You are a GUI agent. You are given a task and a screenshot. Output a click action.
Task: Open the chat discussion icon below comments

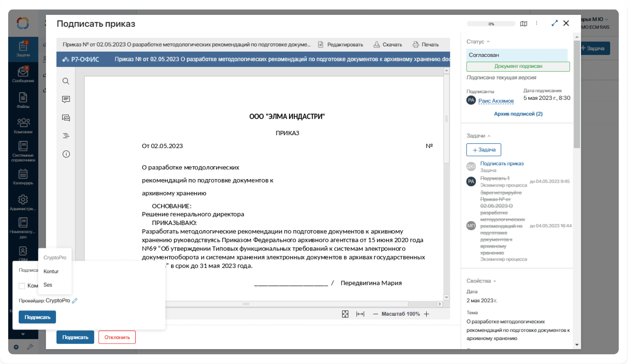click(x=66, y=118)
